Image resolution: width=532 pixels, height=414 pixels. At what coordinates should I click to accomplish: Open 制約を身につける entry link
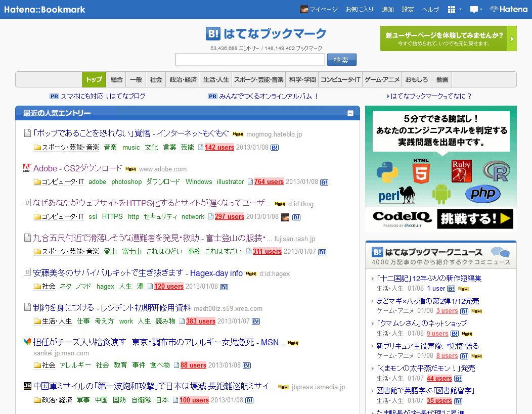tap(112, 307)
